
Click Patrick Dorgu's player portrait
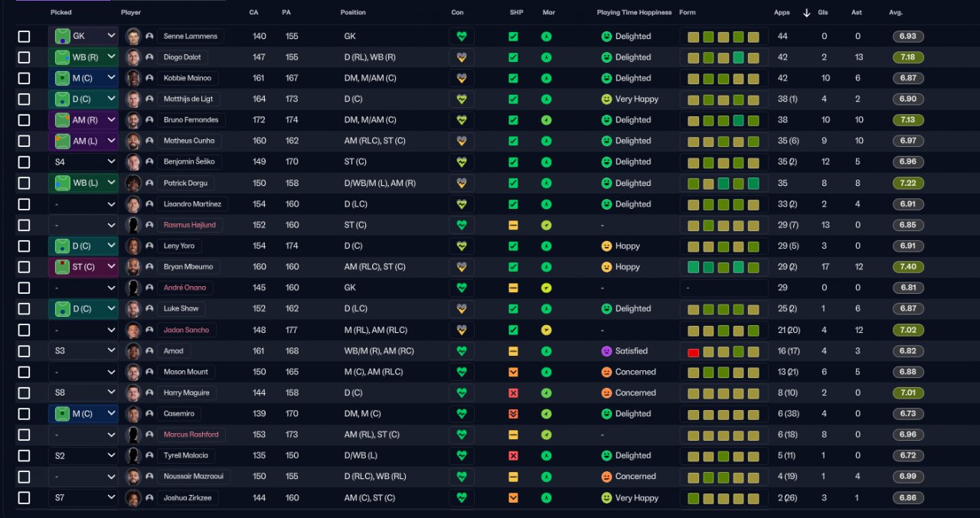pyautogui.click(x=133, y=183)
